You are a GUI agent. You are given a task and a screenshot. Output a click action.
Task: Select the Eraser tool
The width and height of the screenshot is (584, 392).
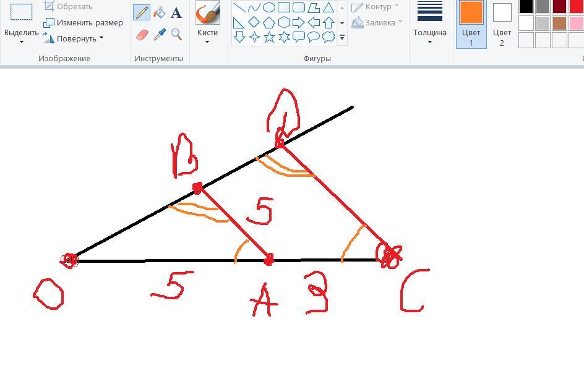(x=142, y=35)
